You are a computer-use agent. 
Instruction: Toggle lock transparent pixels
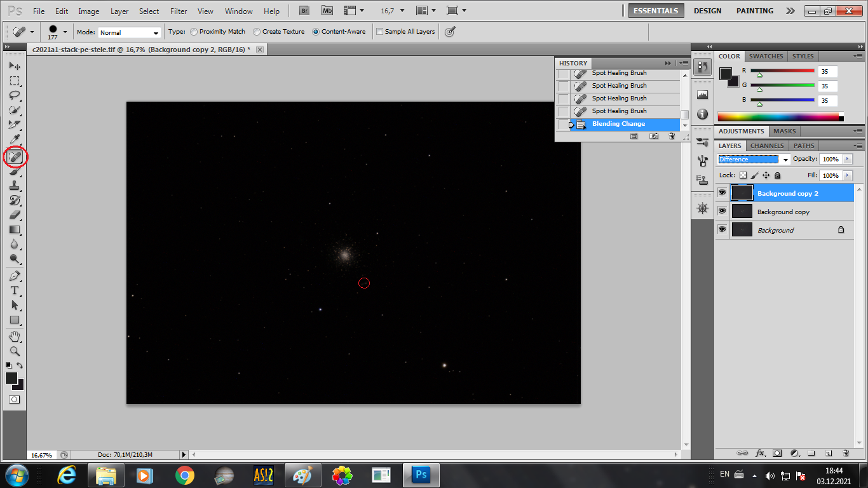[x=743, y=175]
